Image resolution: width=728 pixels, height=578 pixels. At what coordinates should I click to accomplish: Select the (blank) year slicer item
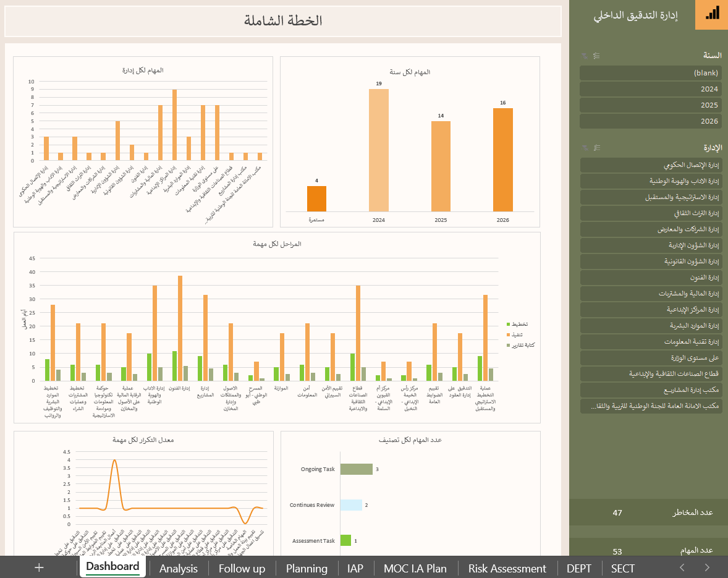point(651,73)
